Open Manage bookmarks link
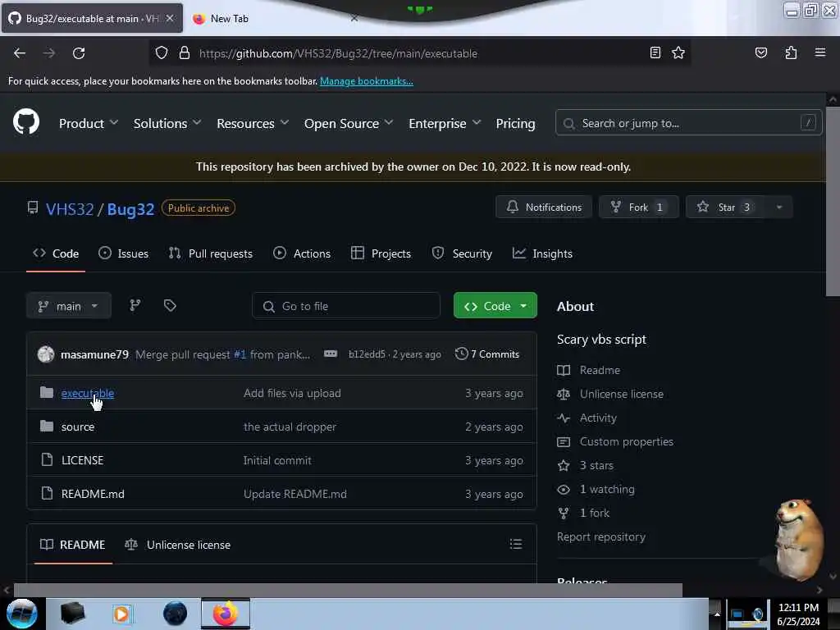Image resolution: width=840 pixels, height=630 pixels. pyautogui.click(x=367, y=81)
